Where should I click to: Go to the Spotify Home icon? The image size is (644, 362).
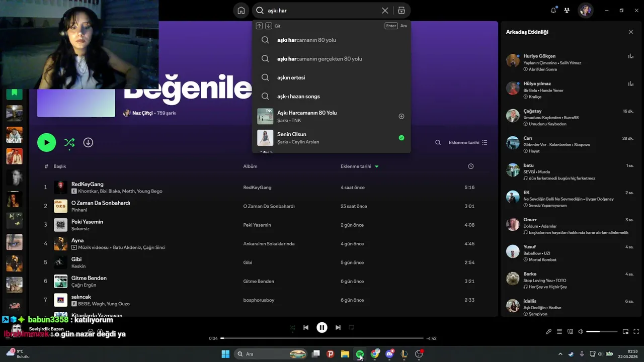pyautogui.click(x=241, y=11)
